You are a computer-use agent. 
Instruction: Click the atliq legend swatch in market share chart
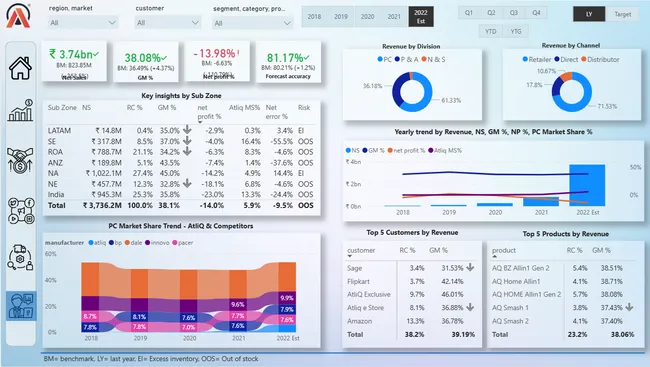point(91,243)
